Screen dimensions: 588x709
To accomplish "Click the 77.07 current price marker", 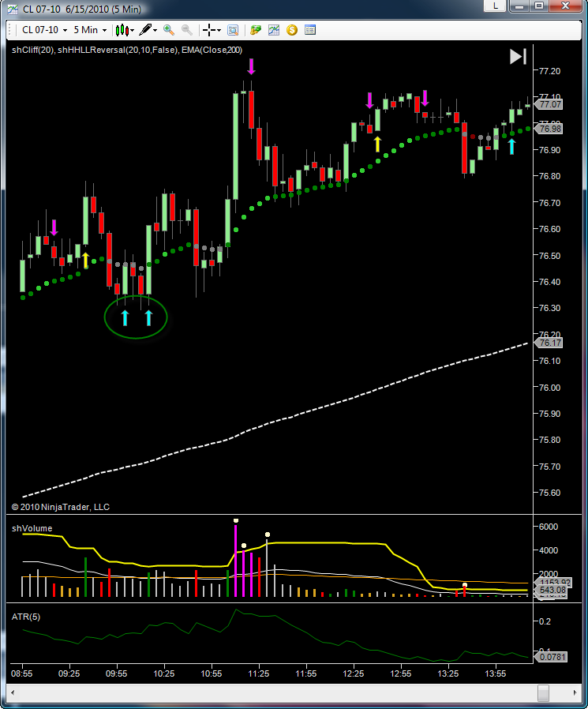I will tap(550, 104).
